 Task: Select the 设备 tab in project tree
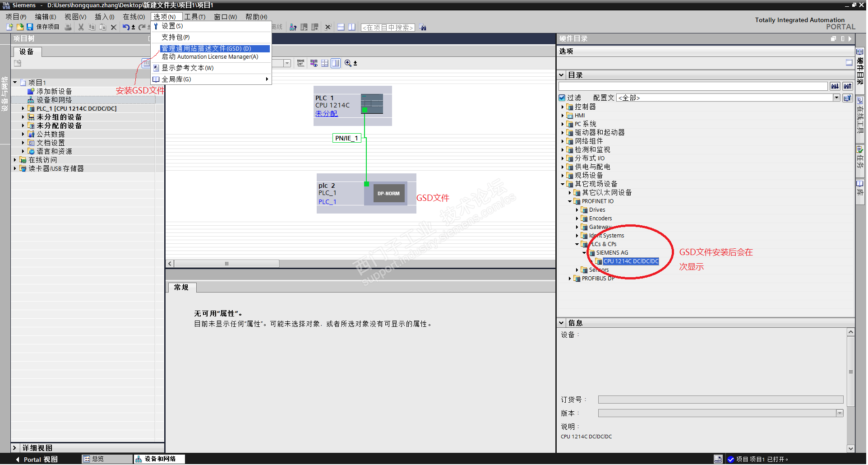(x=27, y=52)
